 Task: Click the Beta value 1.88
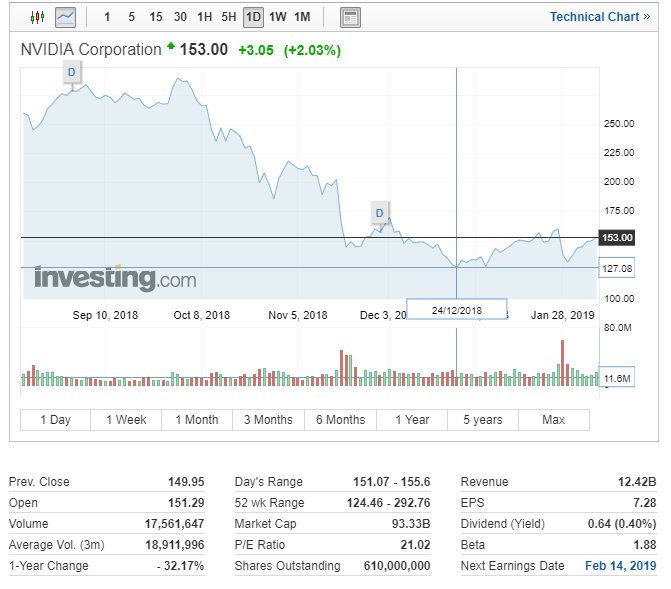[x=645, y=545]
